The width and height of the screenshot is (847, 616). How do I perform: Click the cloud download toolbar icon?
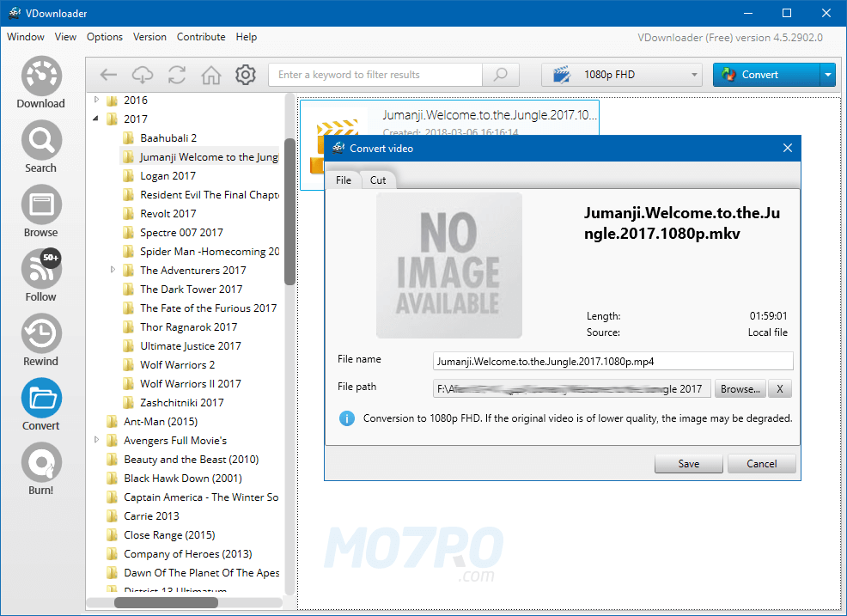pos(143,75)
